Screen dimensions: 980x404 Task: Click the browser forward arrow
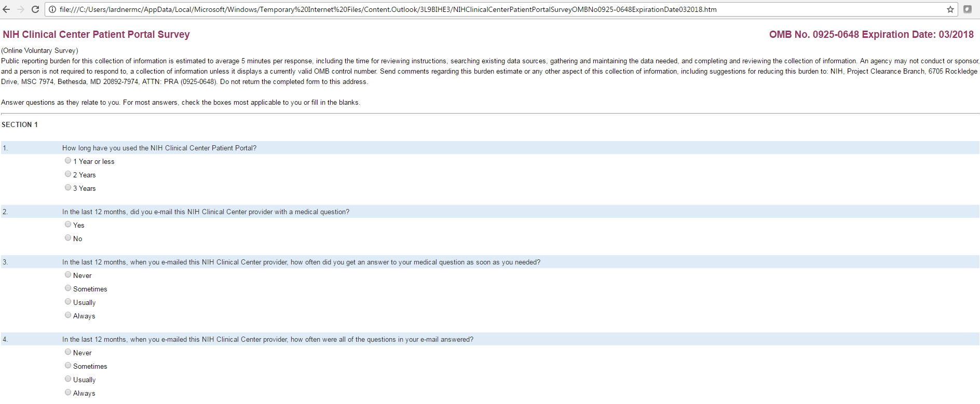tap(21, 9)
